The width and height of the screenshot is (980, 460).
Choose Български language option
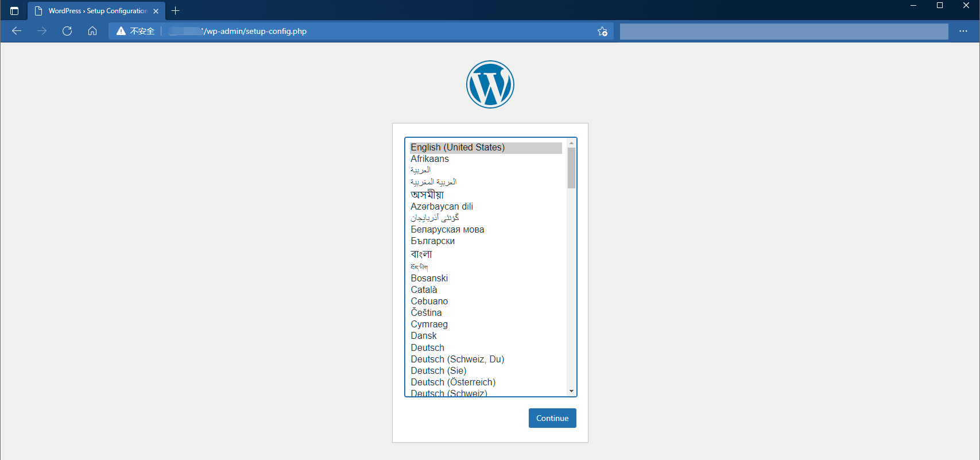coord(486,241)
